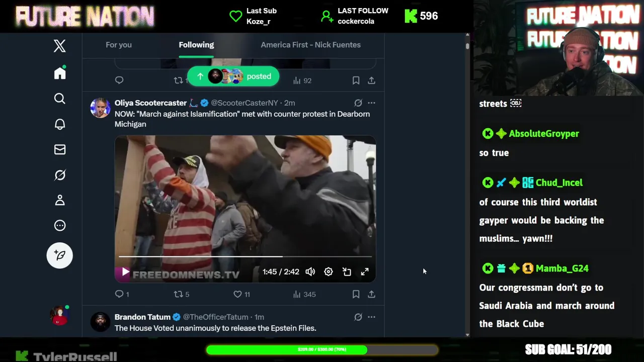Open @ScooterCasterNY handle link
This screenshot has height=362, width=644.
[x=245, y=103]
